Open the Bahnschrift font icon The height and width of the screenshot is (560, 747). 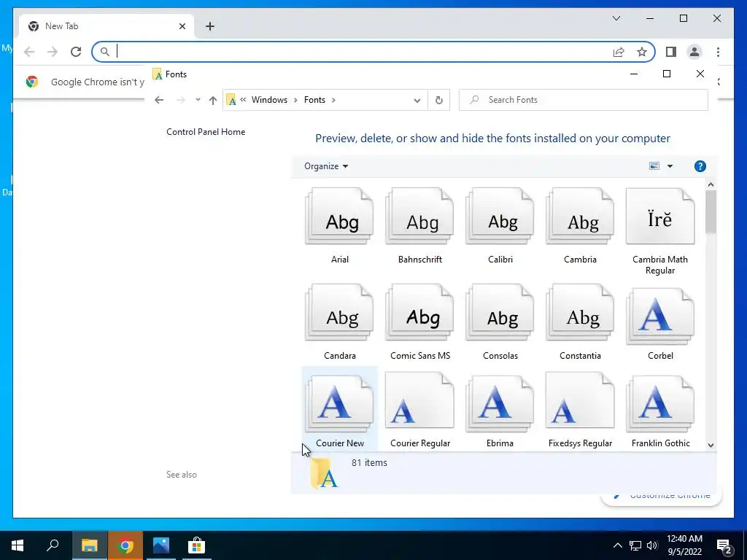tap(419, 217)
